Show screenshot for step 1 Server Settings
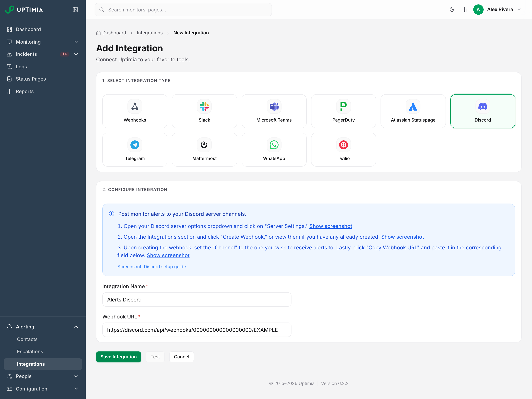 pos(331,226)
